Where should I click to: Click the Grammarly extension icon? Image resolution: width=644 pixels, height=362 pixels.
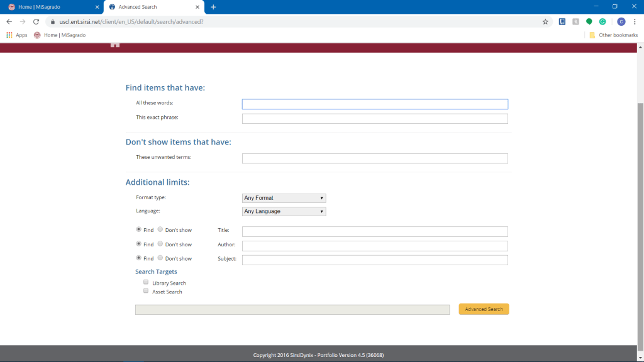pos(602,21)
